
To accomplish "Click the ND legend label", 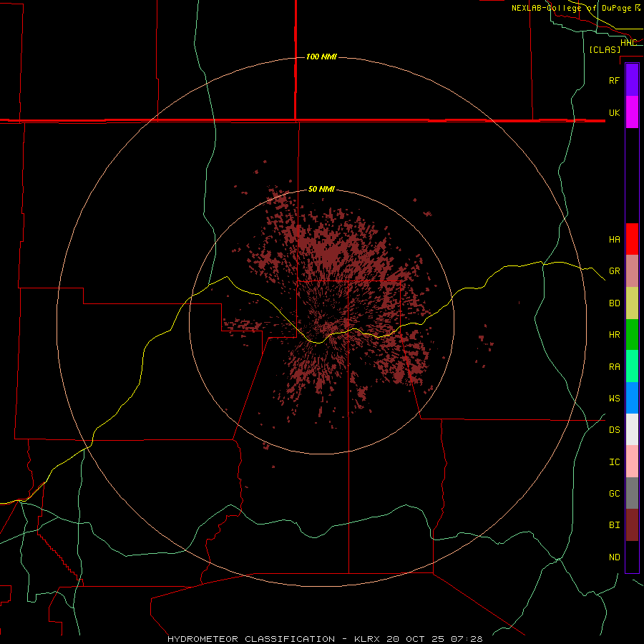I will click(614, 557).
